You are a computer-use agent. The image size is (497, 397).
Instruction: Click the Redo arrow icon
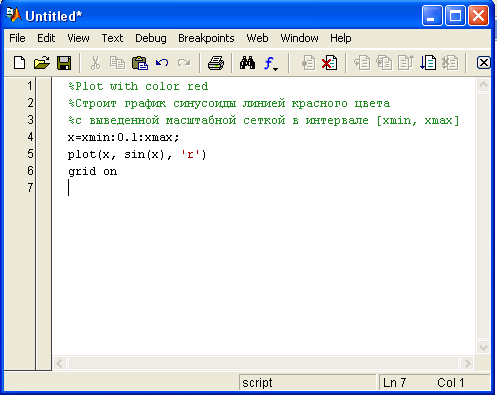[184, 63]
